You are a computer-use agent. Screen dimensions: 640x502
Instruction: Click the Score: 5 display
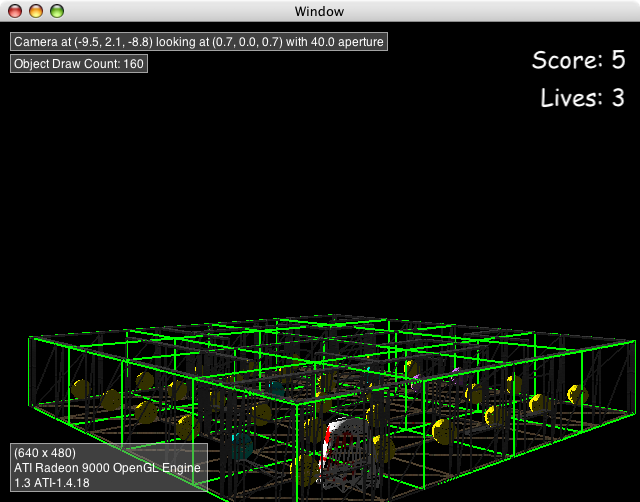(578, 60)
